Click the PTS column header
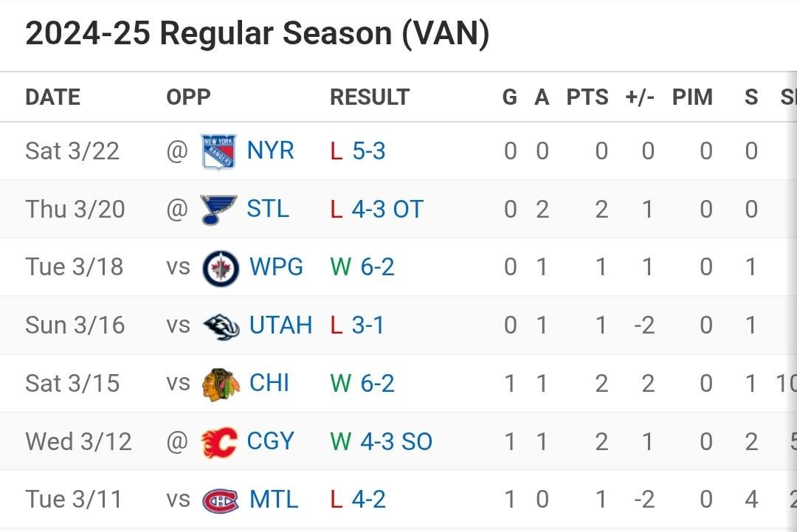797x532 pixels. coord(587,97)
